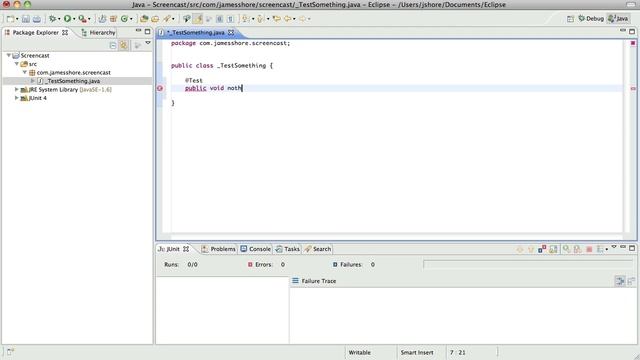
Task: Click the New file toolbar icon
Action: point(10,19)
